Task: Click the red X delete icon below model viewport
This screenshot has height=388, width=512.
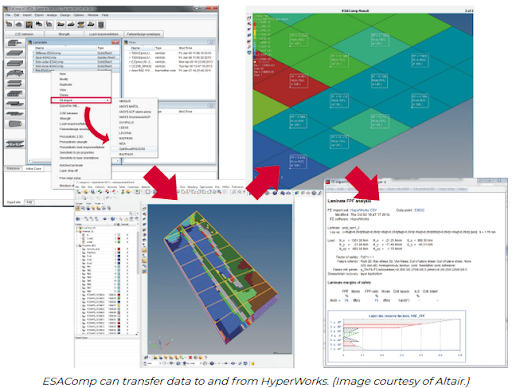Action: click(190, 358)
